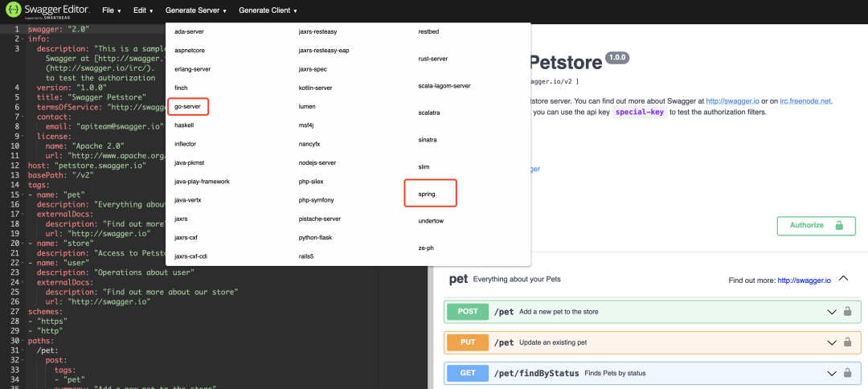This screenshot has height=389, width=868.
Task: Click the PUT method badge for /pet
Action: [468, 342]
